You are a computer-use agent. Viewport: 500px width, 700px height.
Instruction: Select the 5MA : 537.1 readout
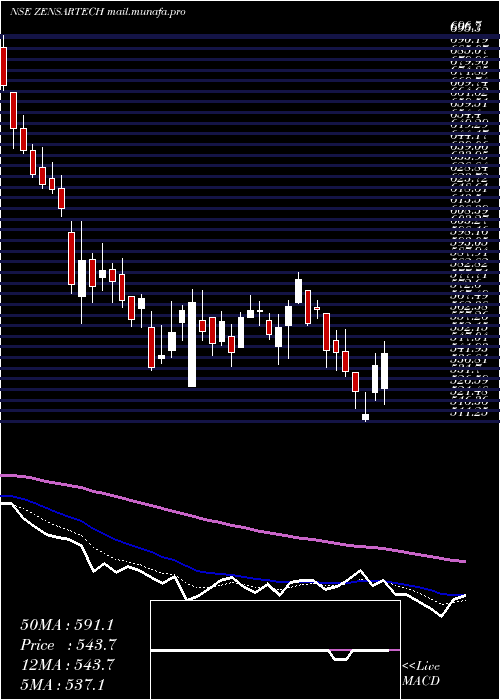pos(63,685)
